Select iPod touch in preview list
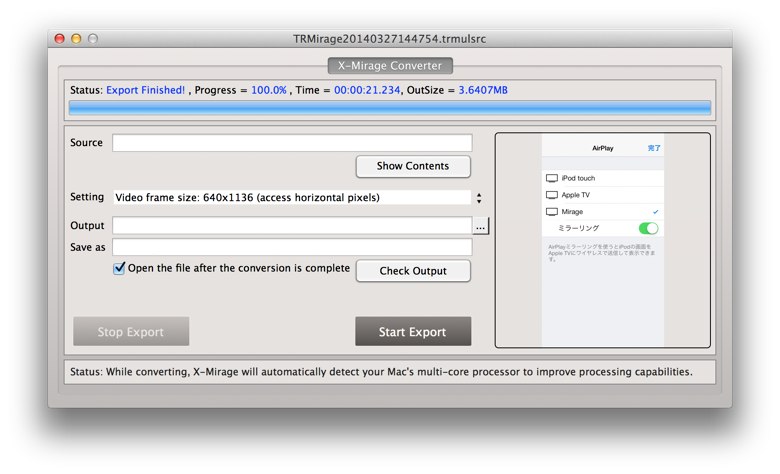Screen dimensions: 780x474 [602, 178]
